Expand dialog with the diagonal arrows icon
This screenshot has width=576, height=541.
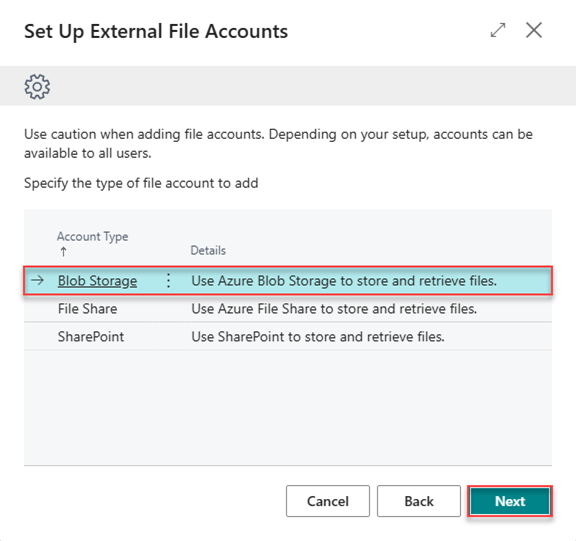(x=498, y=30)
